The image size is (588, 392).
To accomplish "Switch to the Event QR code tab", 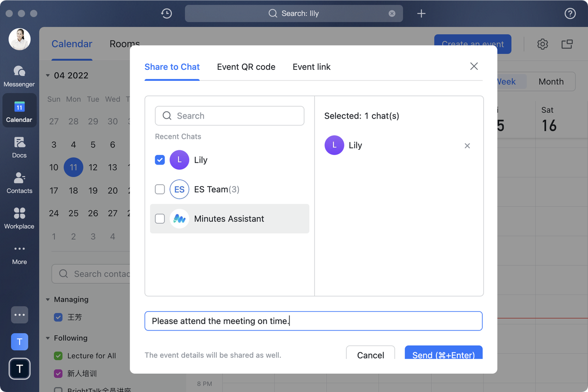I will [x=246, y=67].
